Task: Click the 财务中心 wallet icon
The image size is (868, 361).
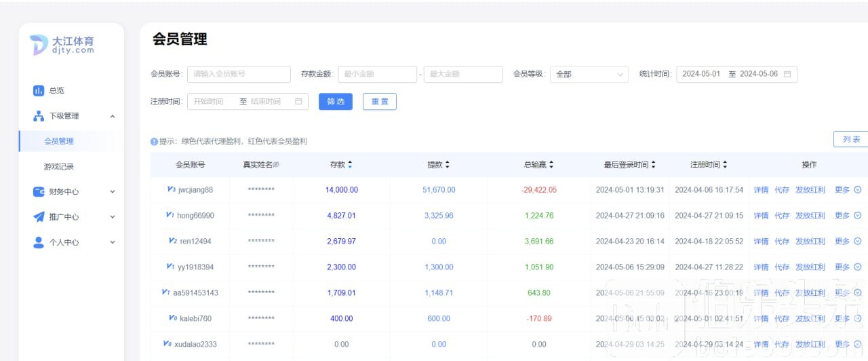Action: coord(39,192)
